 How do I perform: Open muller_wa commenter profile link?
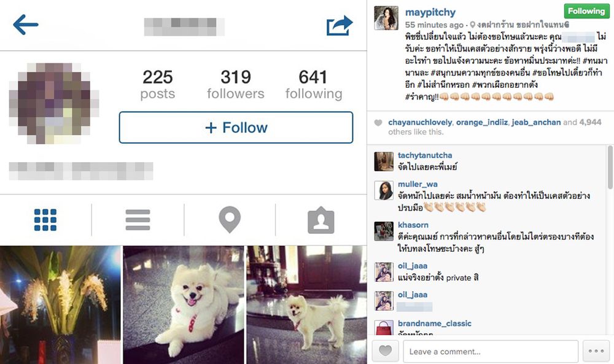click(418, 184)
